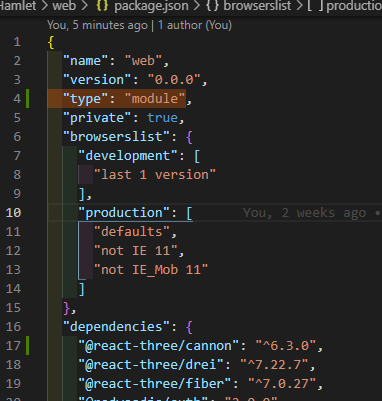
Task: Click the "not IE_Mob 11" string
Action: 151,270
